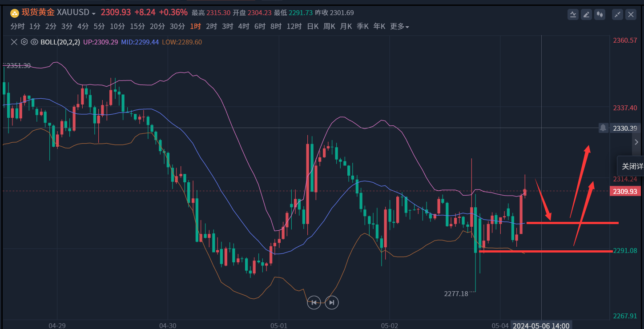Select the 2分 timeframe
Viewport: 644px width, 329px height.
pyautogui.click(x=51, y=27)
